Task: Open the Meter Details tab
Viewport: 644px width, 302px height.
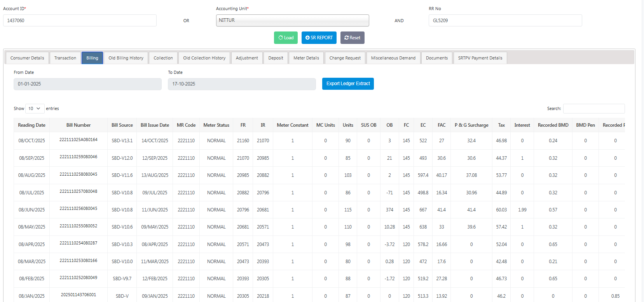Action: (x=306, y=58)
